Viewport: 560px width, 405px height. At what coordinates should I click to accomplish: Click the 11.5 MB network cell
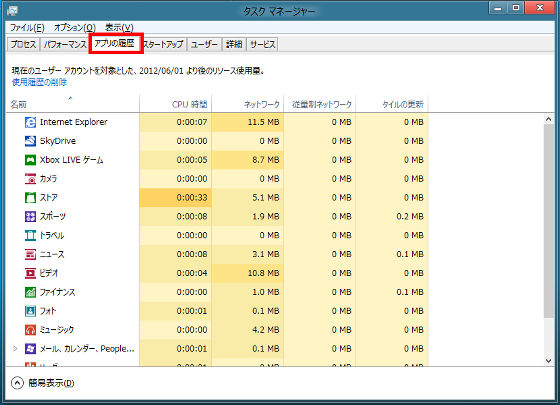click(x=248, y=122)
